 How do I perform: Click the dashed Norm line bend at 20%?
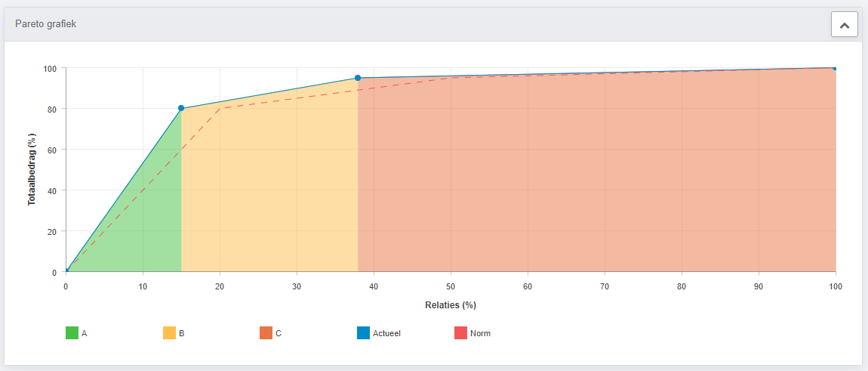220,108
